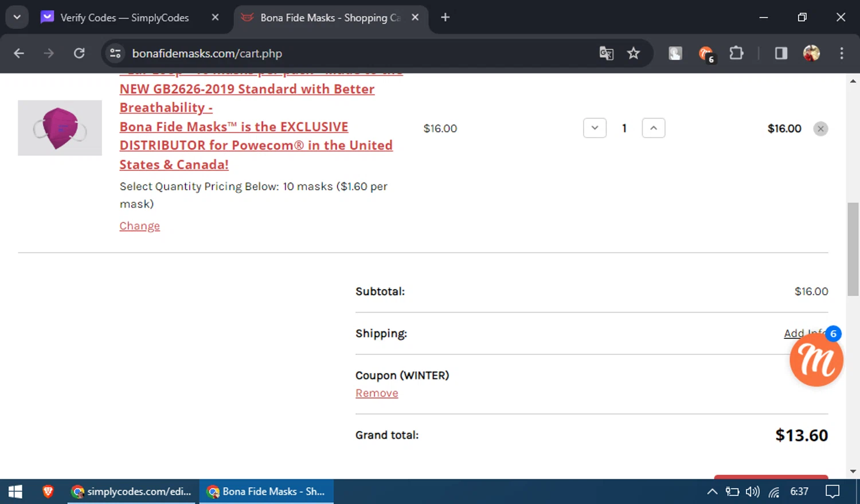Viewport: 860px width, 504px height.
Task: Select the bold $16.00 line total
Action: pyautogui.click(x=784, y=128)
